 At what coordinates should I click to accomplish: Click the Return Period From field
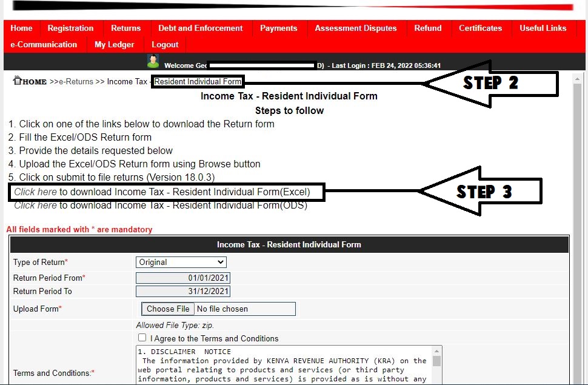point(183,278)
